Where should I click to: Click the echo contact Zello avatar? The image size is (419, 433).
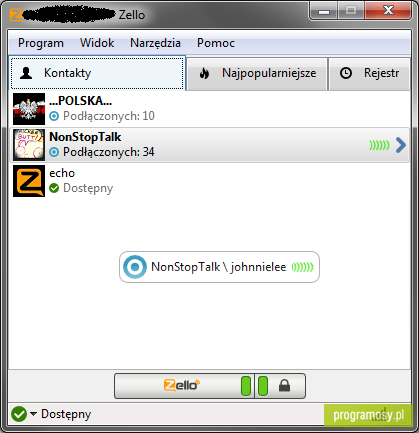tap(29, 181)
